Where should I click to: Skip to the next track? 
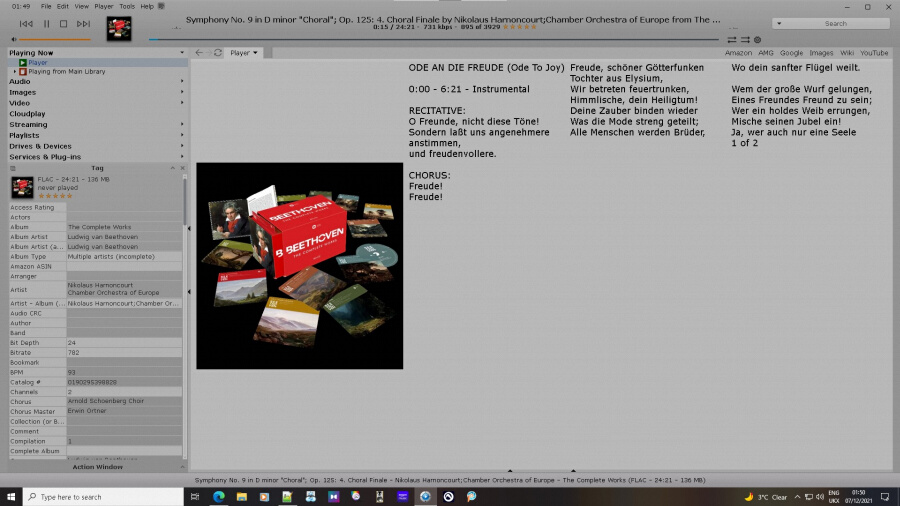(83, 24)
